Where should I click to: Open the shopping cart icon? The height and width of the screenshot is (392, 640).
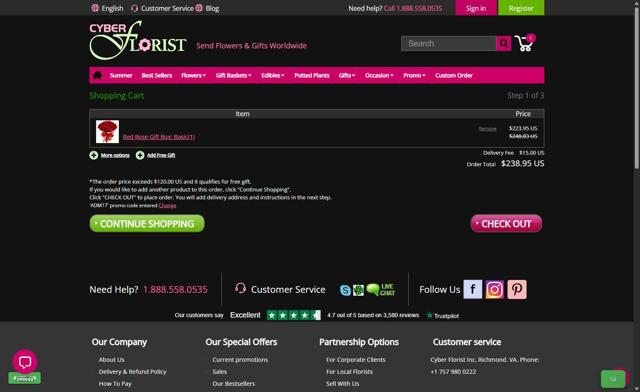click(x=524, y=43)
